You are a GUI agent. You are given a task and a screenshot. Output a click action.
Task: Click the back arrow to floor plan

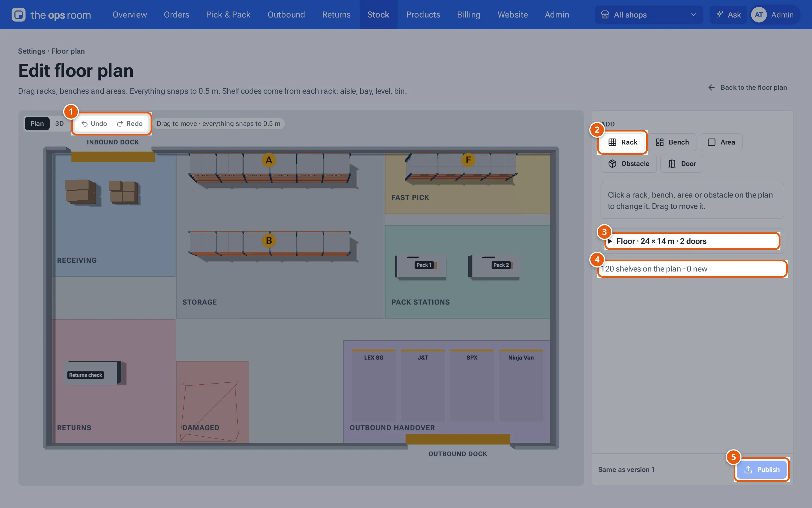[711, 87]
